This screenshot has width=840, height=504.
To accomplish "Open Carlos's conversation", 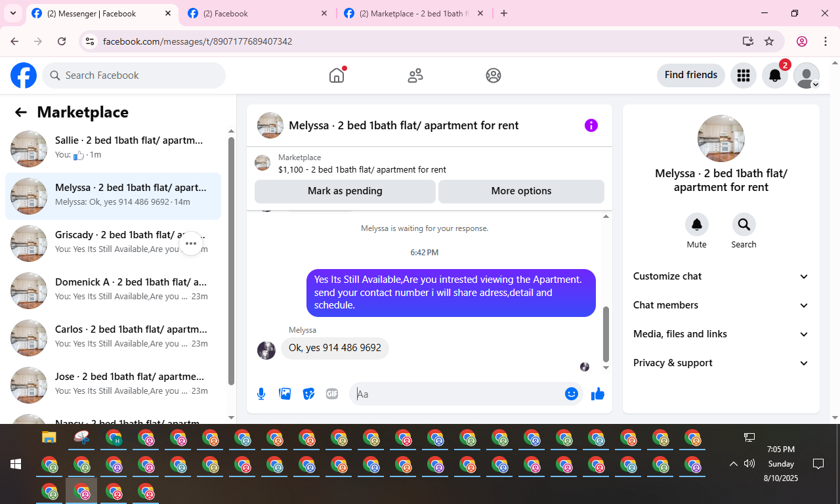I will [113, 338].
